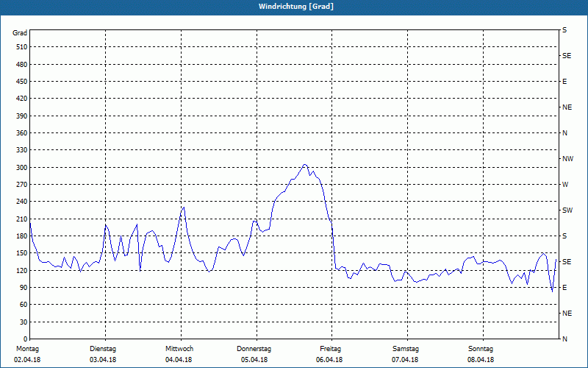This screenshot has height=368, width=588.
Task: Select the '02.04.18' date label
Action: click(27, 360)
